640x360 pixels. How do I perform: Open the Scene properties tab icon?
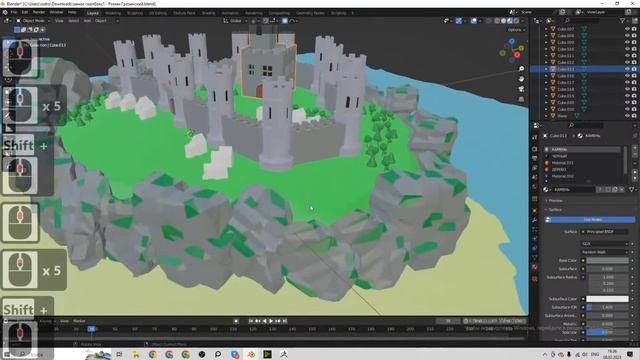[535, 178]
